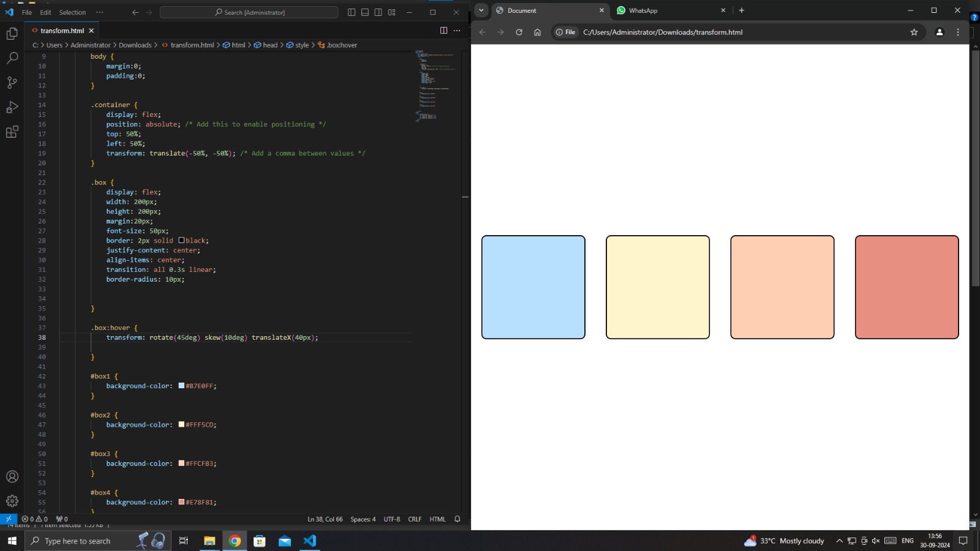Click the Chrome address bar URL

663,32
